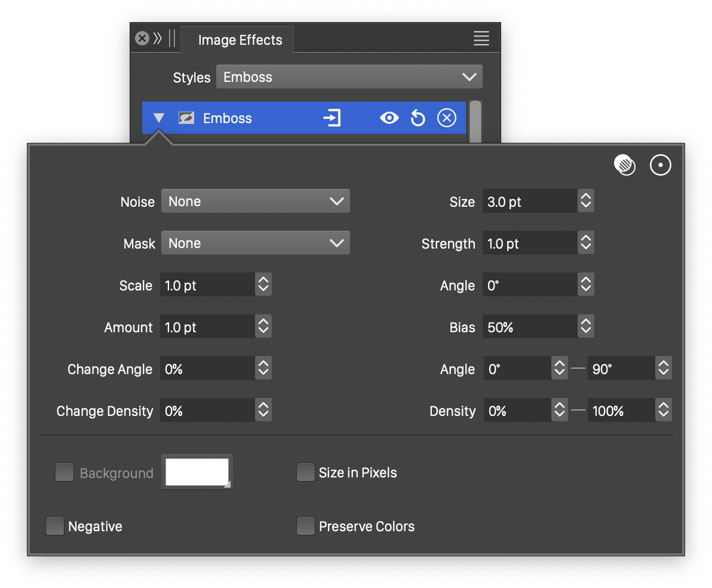
Task: Click the mask icon beside the Emboss label
Action: click(186, 118)
